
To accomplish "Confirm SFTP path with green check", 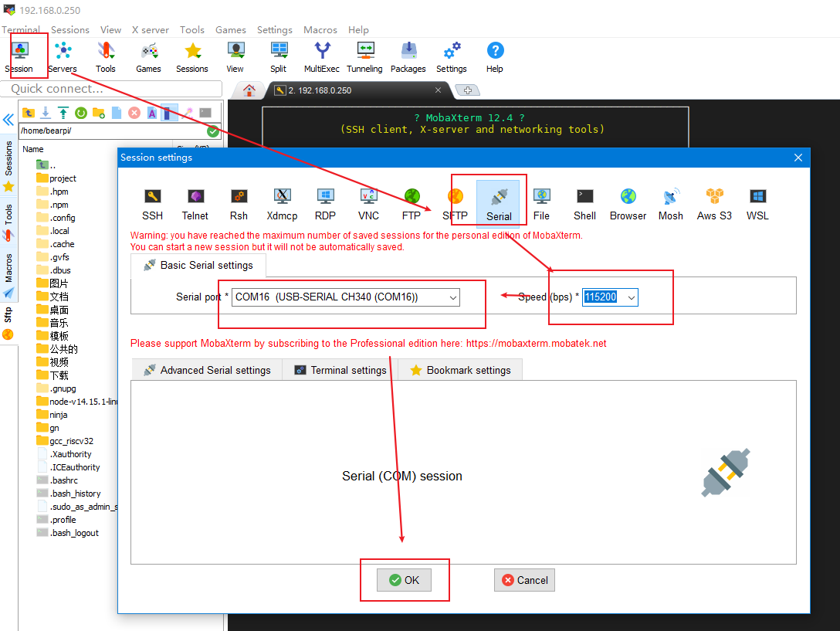I will point(213,131).
